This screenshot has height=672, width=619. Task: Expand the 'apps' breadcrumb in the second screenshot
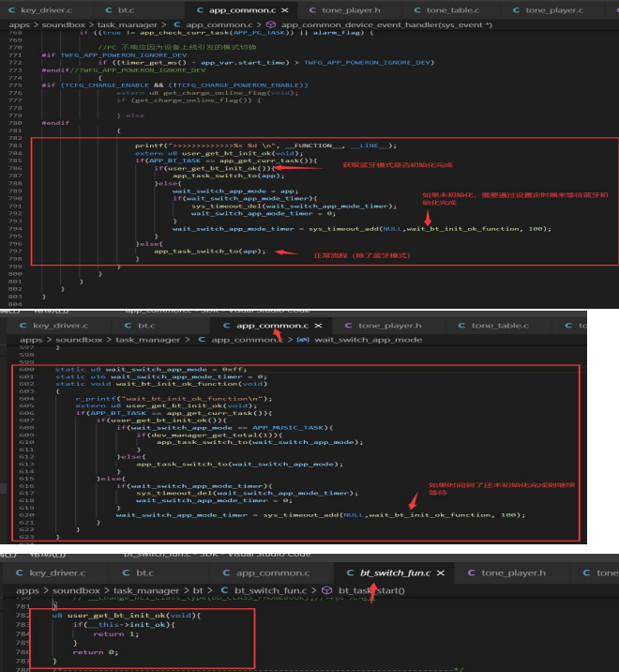click(31, 340)
